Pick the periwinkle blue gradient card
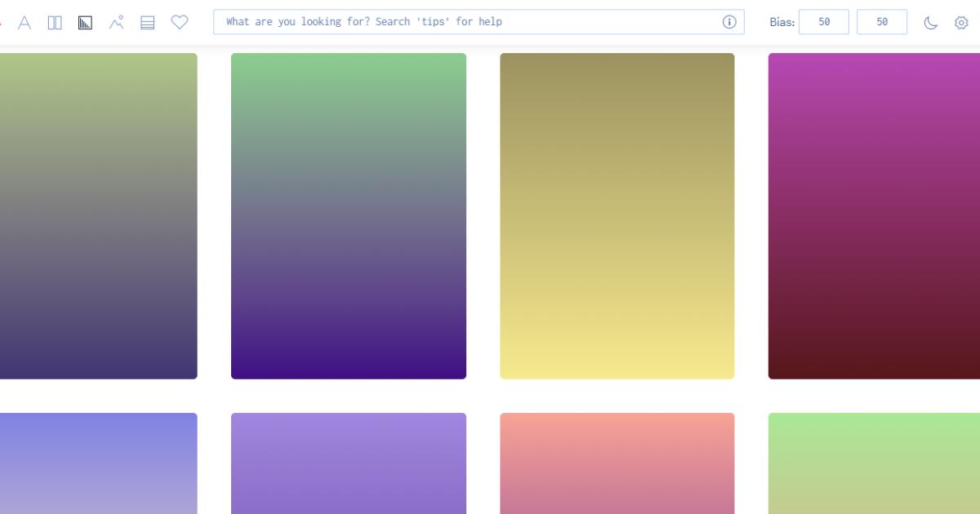 click(x=99, y=463)
